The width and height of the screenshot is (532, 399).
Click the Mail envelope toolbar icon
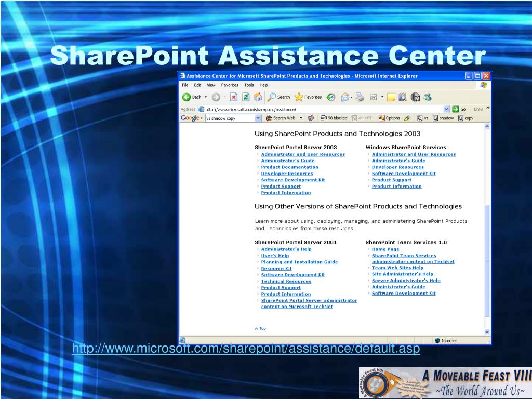345,97
